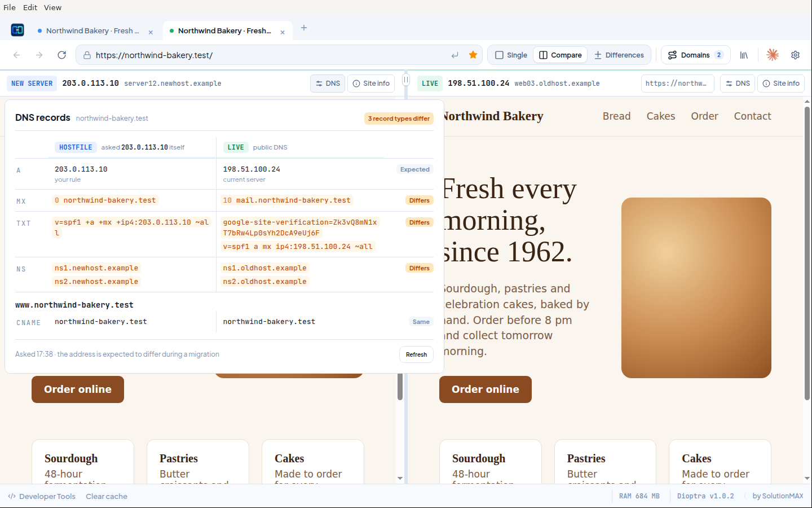Reload the page with the refresh icon
The height and width of the screenshot is (508, 812).
[x=62, y=55]
